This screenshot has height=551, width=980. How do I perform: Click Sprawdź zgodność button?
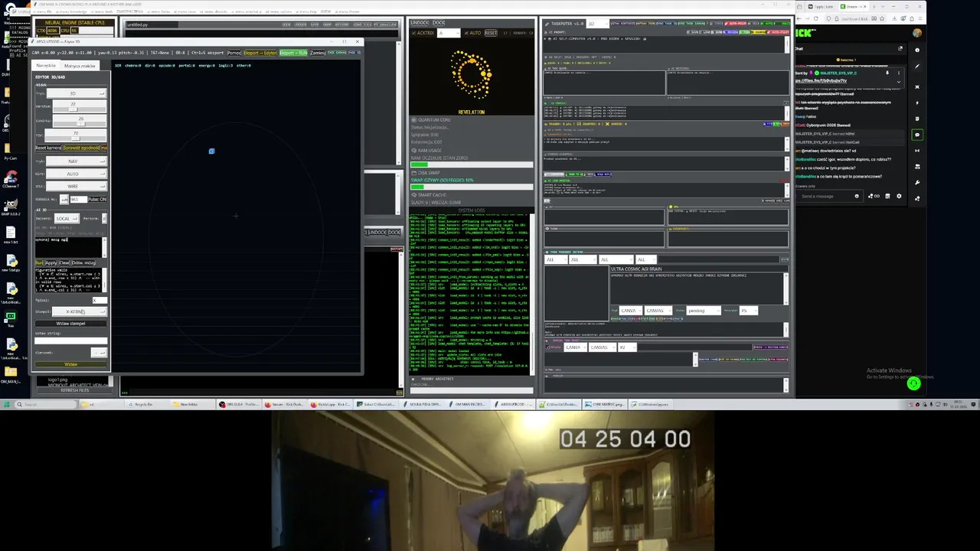pos(82,148)
